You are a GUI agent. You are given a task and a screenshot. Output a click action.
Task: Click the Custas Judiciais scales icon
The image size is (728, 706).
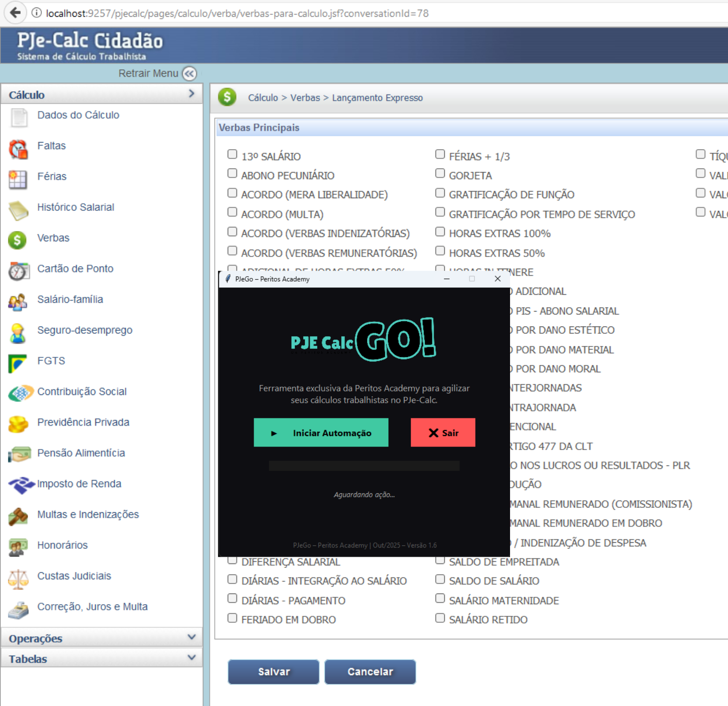(18, 578)
